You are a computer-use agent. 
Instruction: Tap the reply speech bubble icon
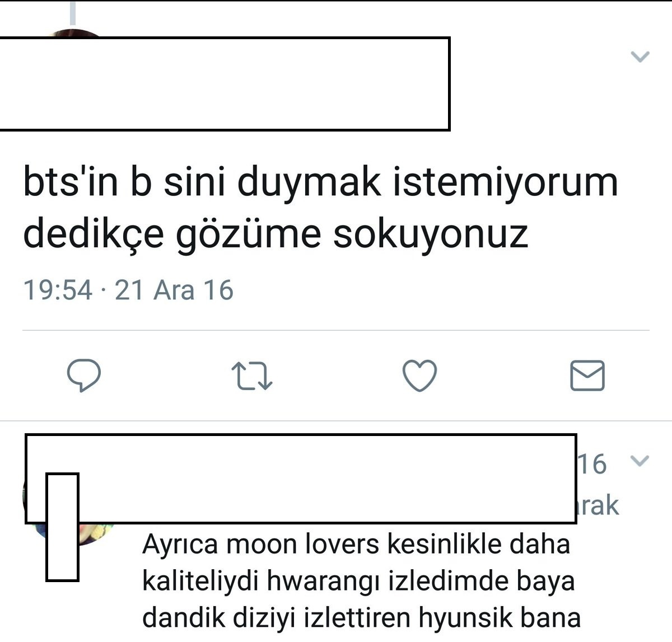[84, 376]
